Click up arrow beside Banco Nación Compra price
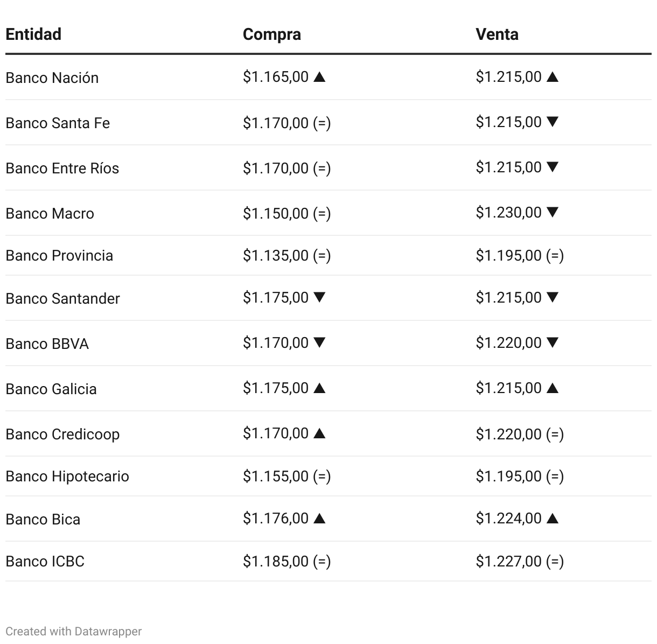 click(x=319, y=77)
